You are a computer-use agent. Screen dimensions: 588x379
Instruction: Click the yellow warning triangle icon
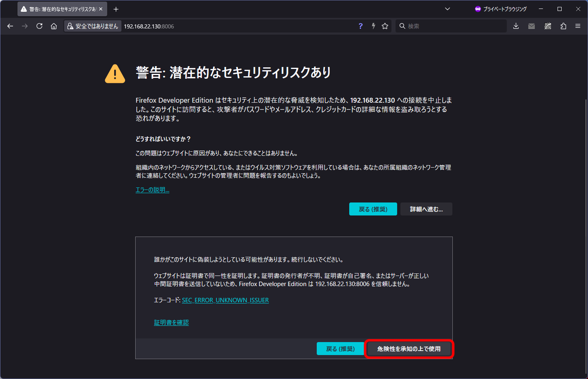[x=115, y=73]
